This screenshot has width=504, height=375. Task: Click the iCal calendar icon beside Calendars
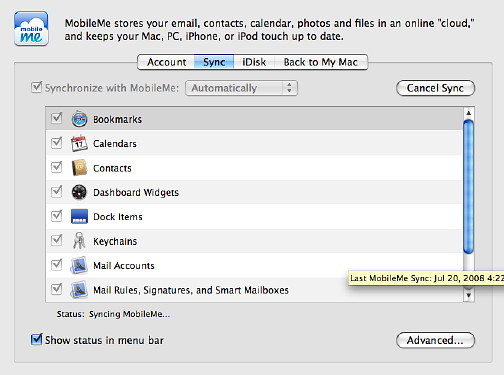coord(79,143)
